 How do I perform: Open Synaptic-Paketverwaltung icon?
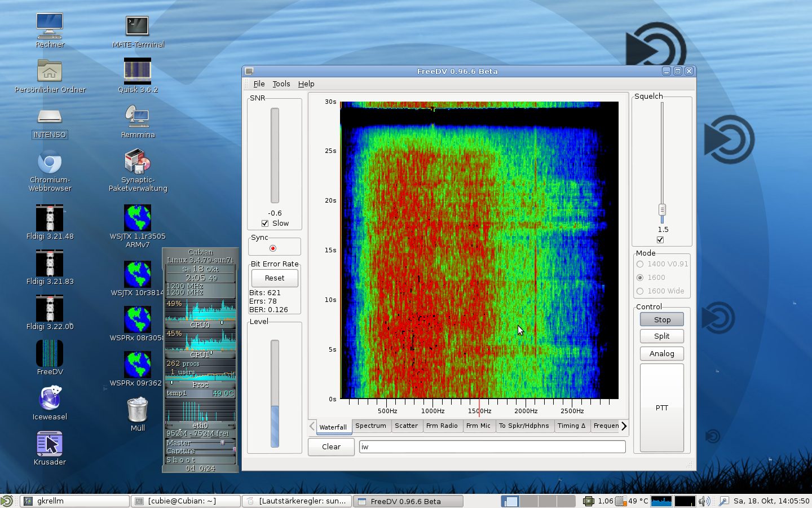pyautogui.click(x=138, y=161)
